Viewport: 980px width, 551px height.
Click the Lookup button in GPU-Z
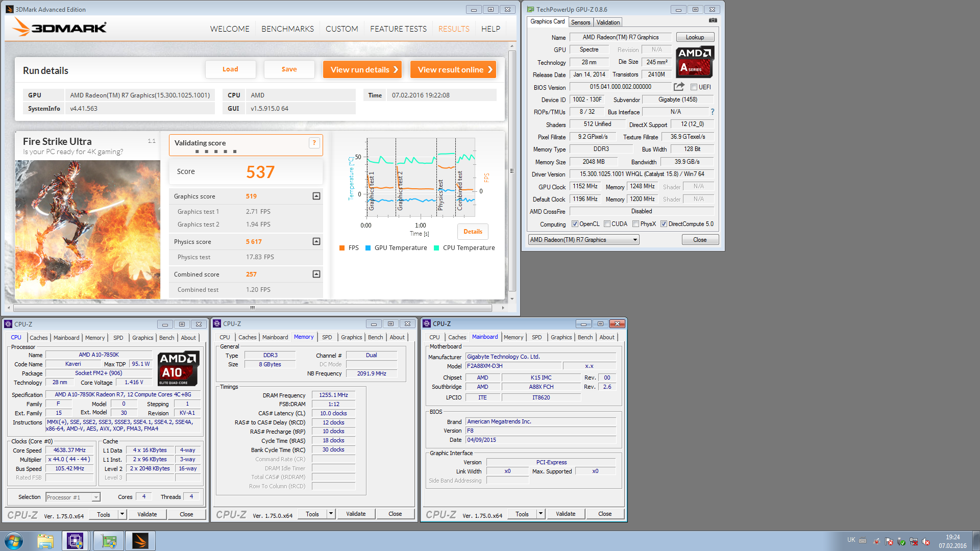tap(695, 37)
